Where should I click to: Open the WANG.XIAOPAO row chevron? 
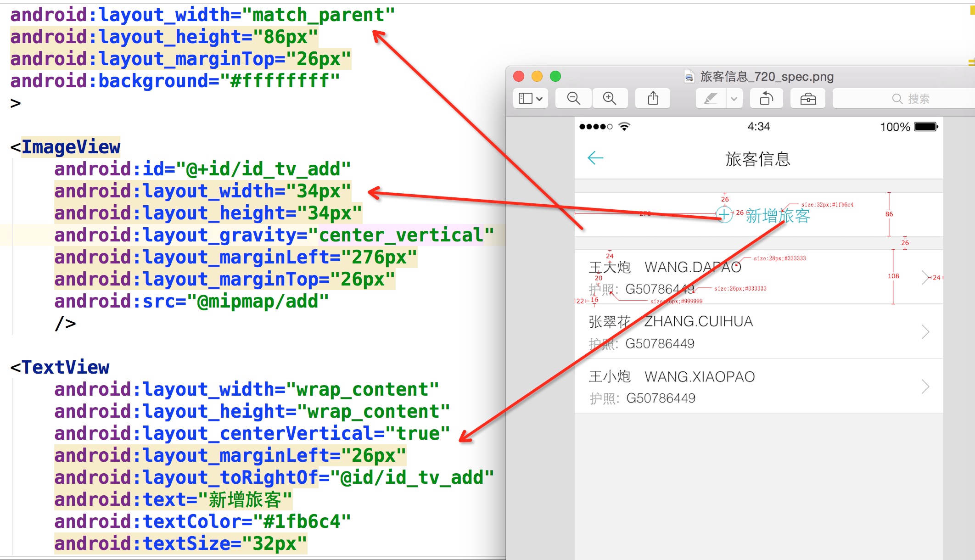tap(925, 387)
